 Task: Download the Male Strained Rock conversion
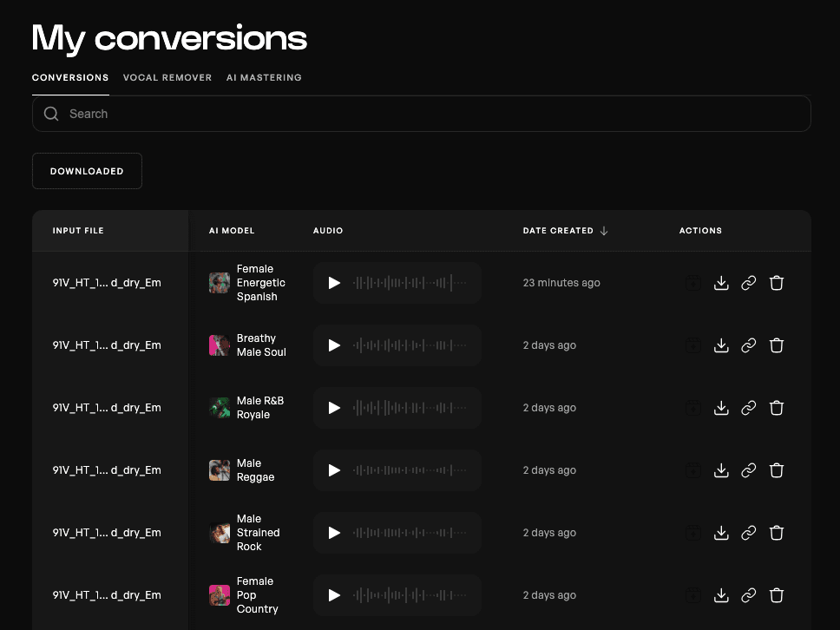pyautogui.click(x=721, y=533)
